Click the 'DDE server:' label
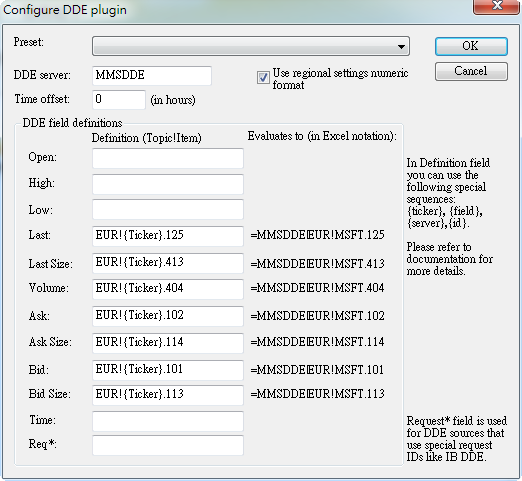Screen dimensions: 522x481 tap(42, 75)
